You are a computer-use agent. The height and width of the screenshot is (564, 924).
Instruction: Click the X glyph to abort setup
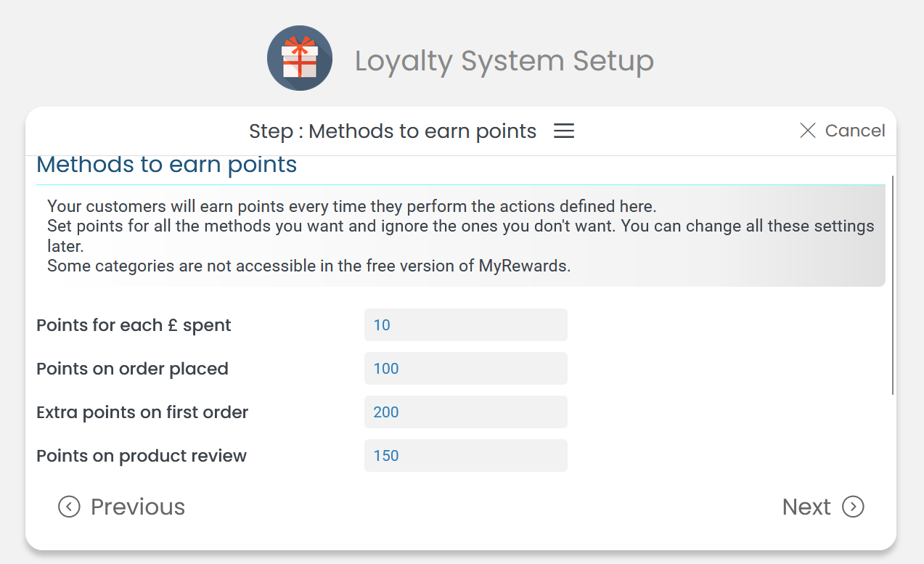[x=807, y=131]
